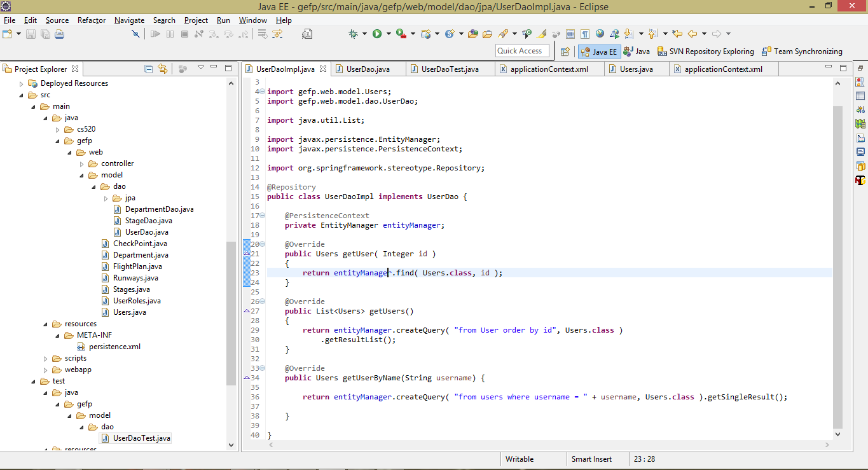Screen dimensions: 868x470
Task: Expand the jpa folder in tree
Action: pos(106,198)
